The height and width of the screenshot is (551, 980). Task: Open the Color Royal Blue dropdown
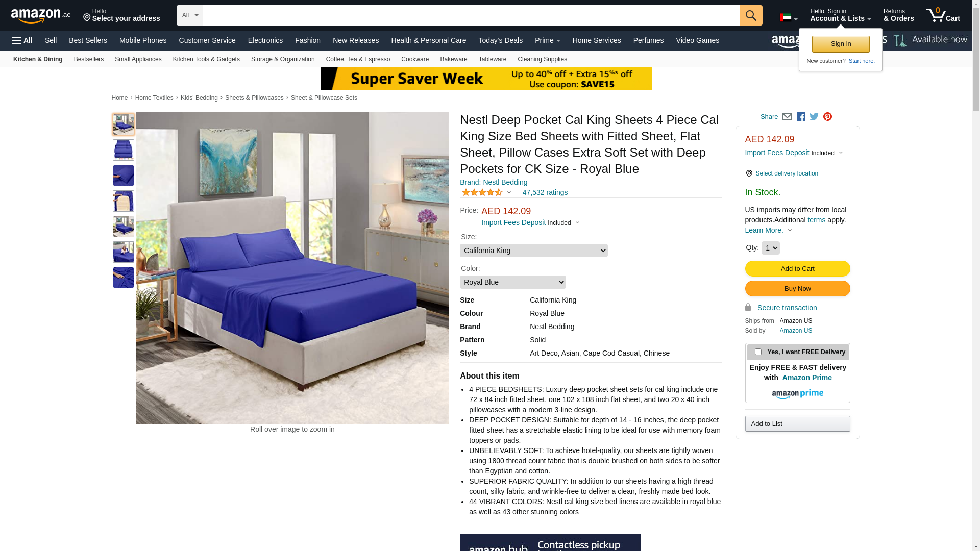coord(512,282)
